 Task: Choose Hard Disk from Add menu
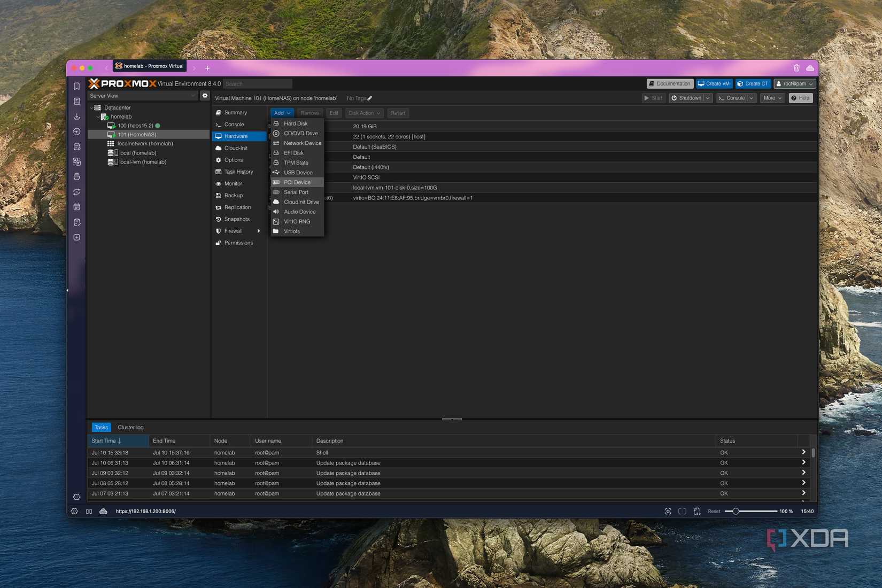pos(297,123)
